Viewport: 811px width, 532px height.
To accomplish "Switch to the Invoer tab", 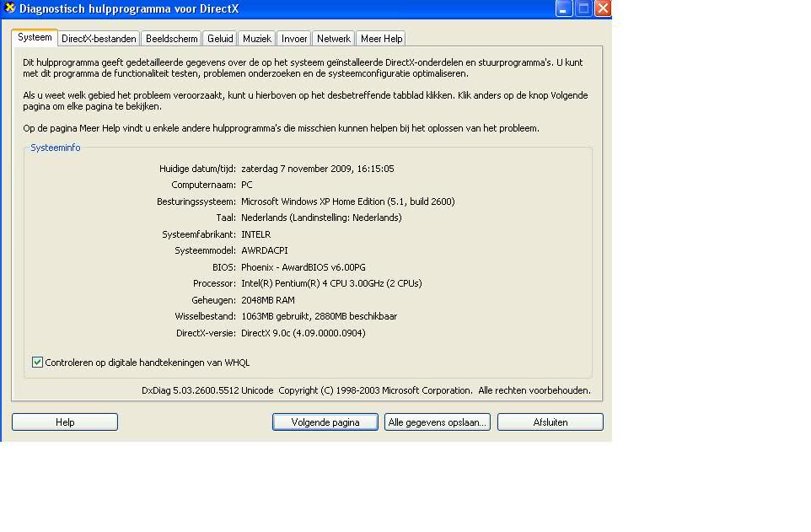I will [x=294, y=39].
